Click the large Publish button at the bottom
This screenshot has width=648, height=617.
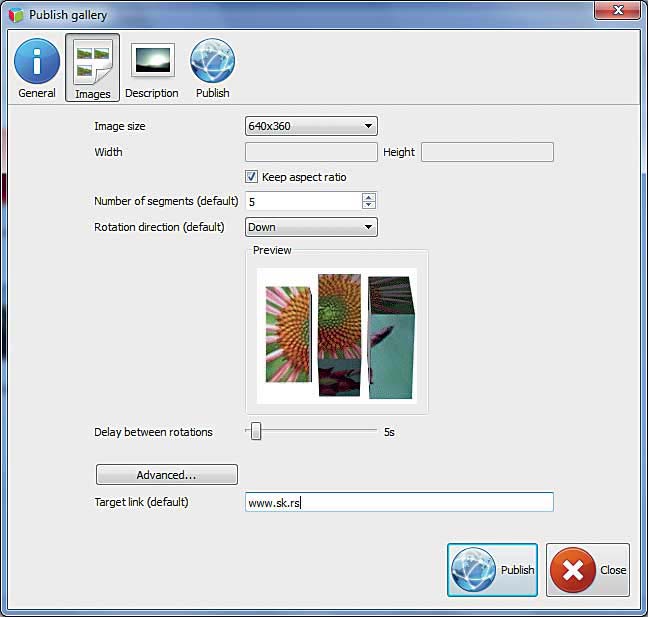click(x=492, y=570)
